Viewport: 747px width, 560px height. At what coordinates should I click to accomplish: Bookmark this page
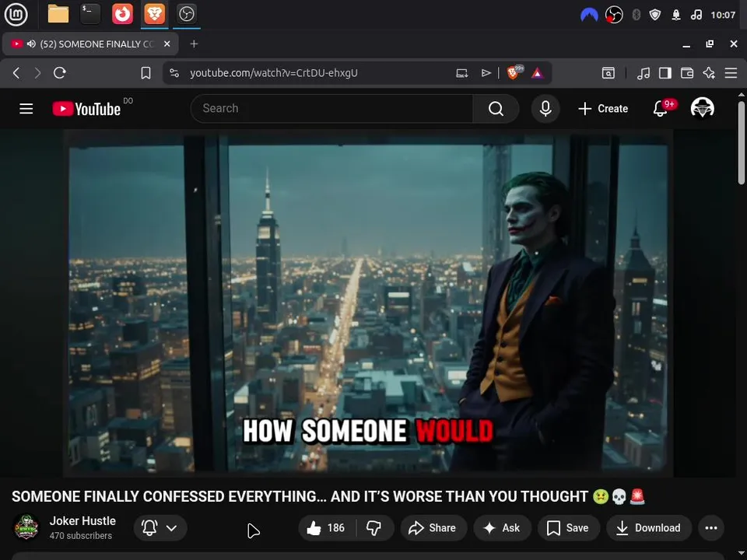146,73
